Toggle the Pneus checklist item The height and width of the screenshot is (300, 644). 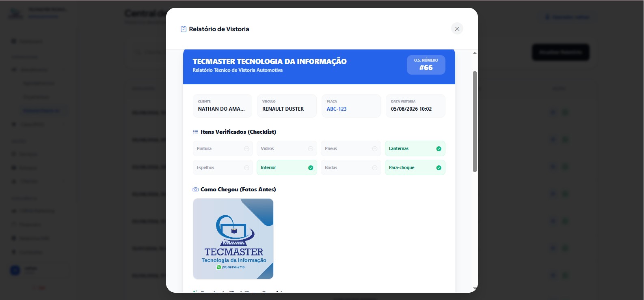click(351, 148)
